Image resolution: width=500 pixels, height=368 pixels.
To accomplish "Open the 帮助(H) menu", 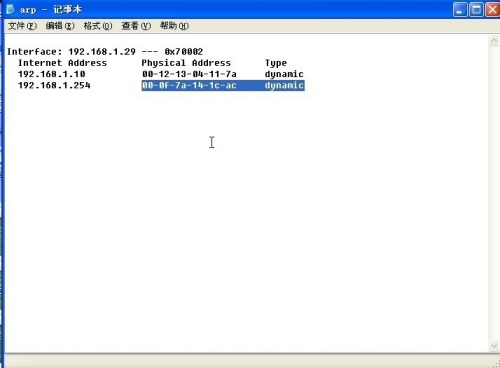I will [x=174, y=26].
